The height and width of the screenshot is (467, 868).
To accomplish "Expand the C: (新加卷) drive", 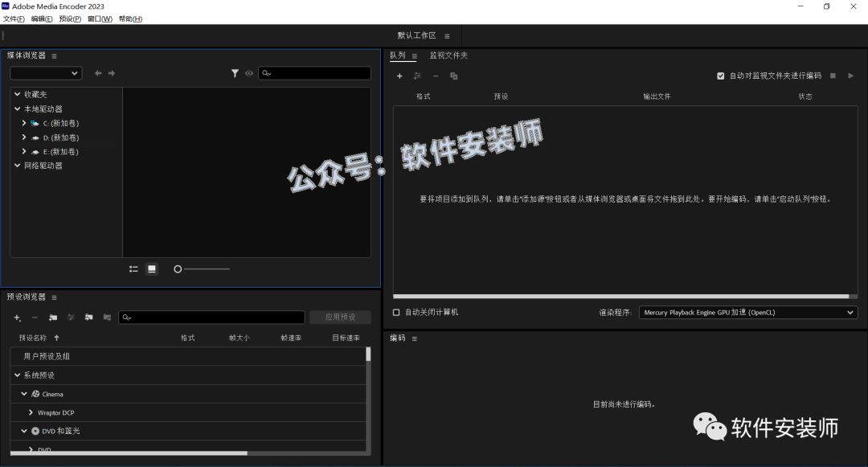I will (24, 124).
